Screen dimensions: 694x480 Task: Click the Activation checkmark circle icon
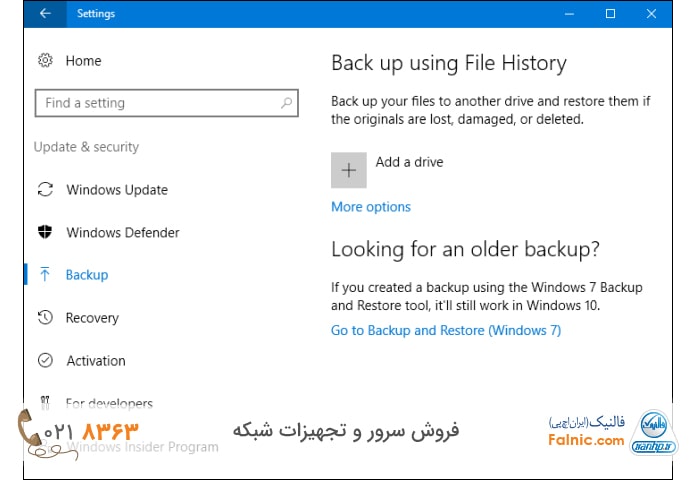pyautogui.click(x=45, y=361)
